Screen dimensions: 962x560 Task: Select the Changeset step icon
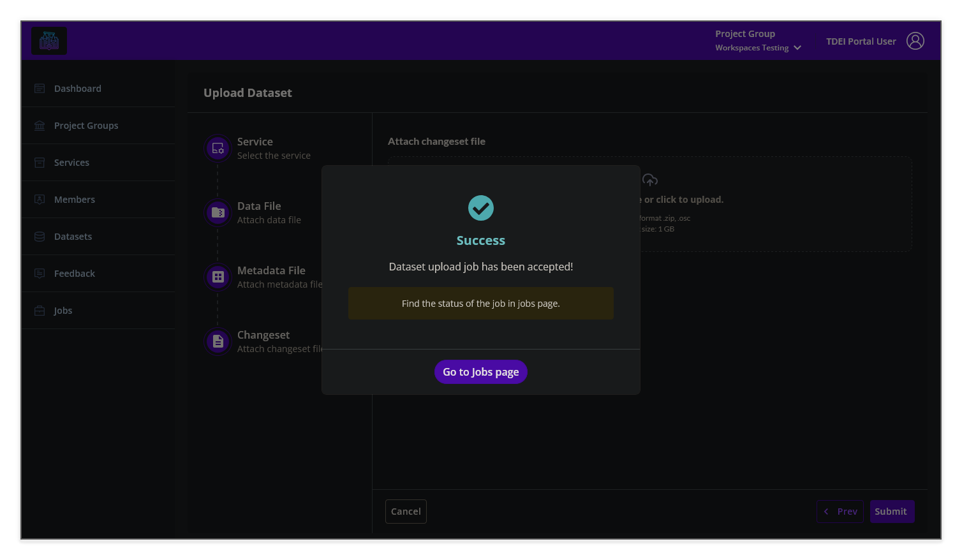click(217, 341)
